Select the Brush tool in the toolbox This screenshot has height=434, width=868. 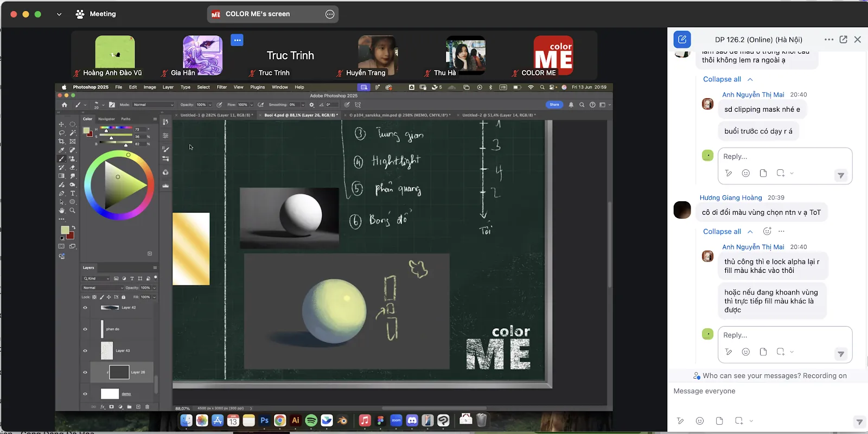click(61, 159)
